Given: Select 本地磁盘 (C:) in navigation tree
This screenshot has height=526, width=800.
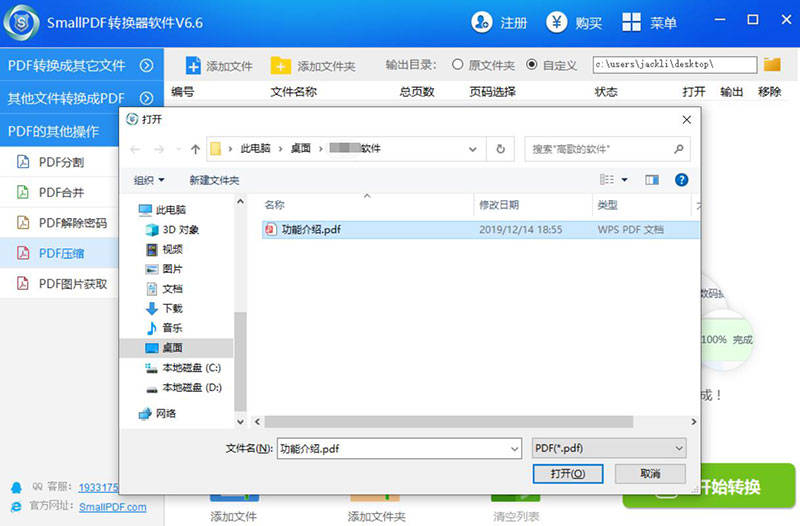Looking at the screenshot, I should pyautogui.click(x=183, y=367).
